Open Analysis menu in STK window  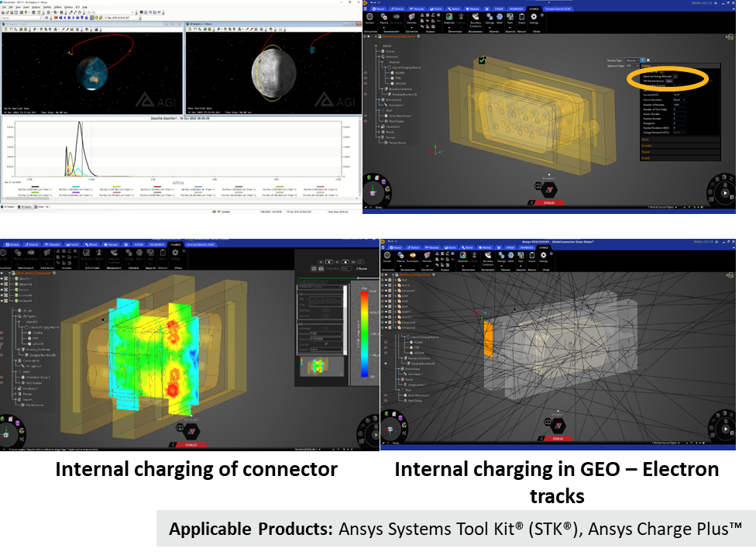point(36,7)
